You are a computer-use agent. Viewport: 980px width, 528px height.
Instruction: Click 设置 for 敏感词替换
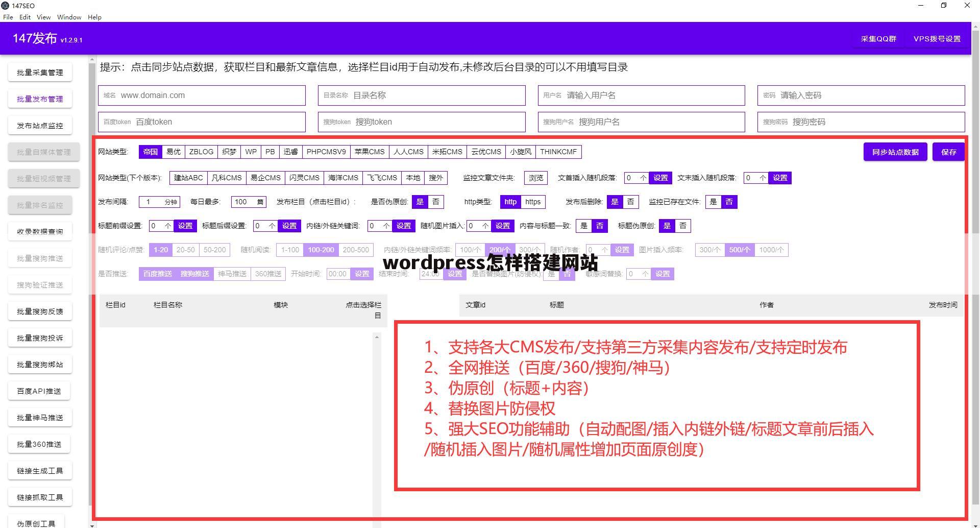[663, 274]
